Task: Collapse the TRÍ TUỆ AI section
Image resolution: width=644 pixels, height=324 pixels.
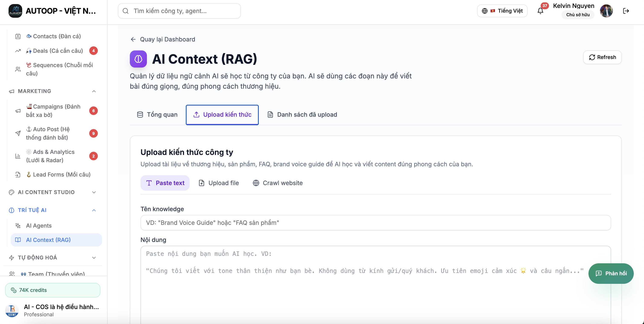Action: (94, 211)
